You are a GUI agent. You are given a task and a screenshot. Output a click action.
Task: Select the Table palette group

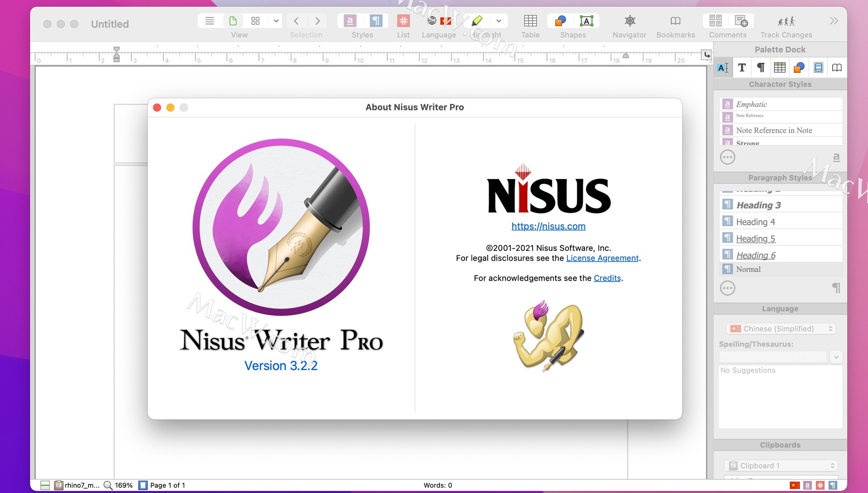click(780, 68)
